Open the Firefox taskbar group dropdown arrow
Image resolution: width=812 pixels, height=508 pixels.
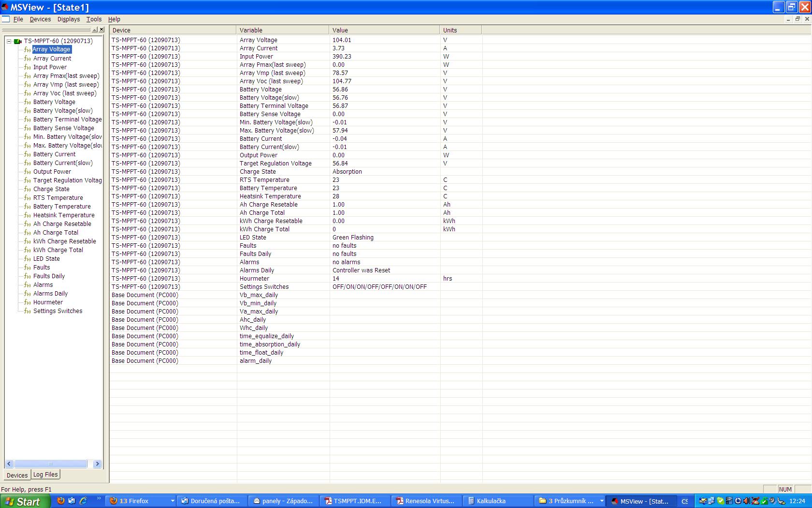tap(173, 501)
